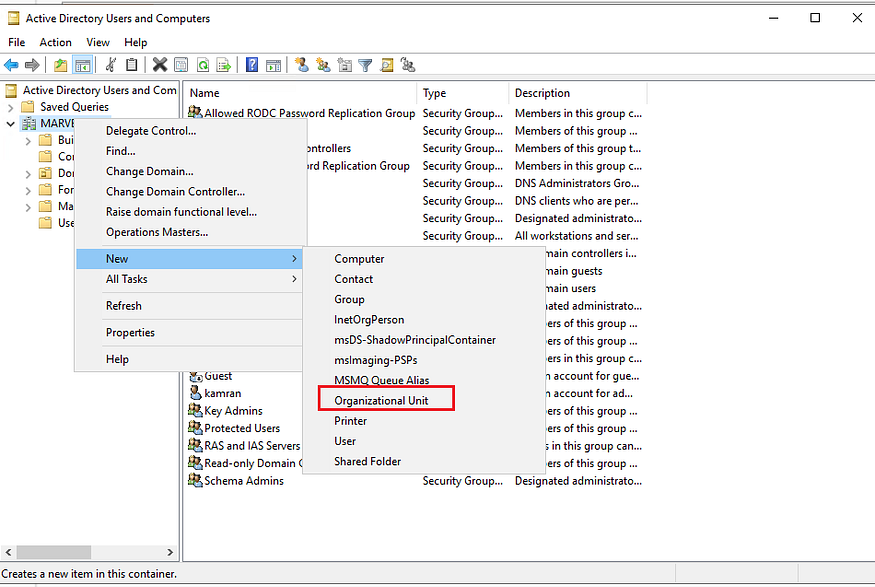Viewport: 875px width, 587px height.
Task: Open the Action menu
Action: pyautogui.click(x=55, y=42)
